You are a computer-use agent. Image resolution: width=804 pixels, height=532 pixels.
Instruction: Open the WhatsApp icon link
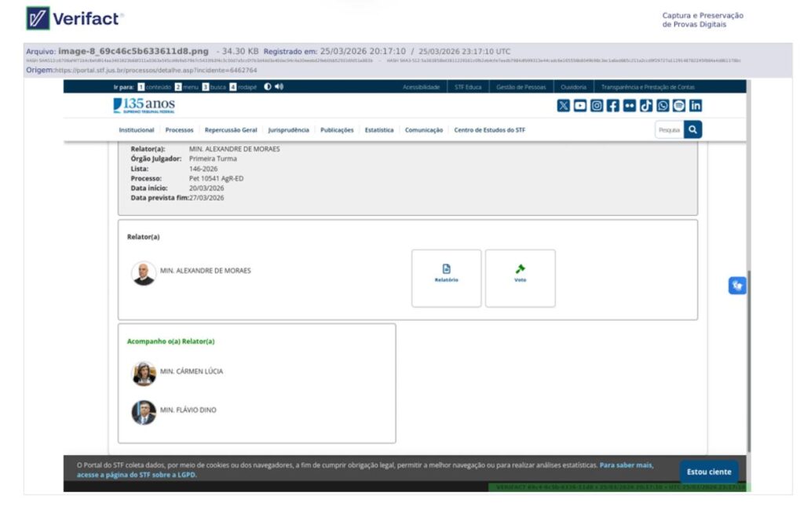(x=663, y=106)
